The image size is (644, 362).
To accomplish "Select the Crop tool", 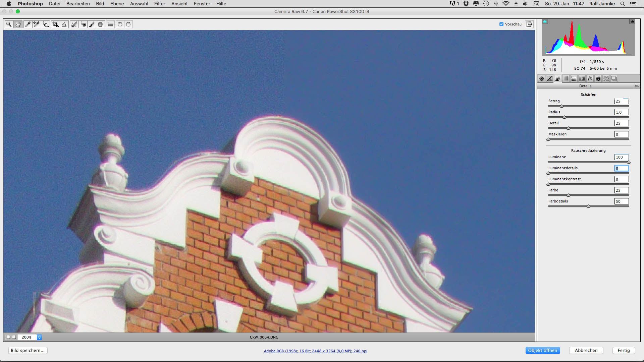I will [55, 24].
